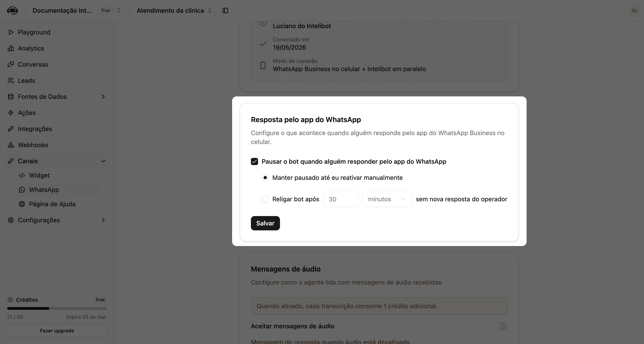644x344 pixels.
Task: Click the "Mensagens de áudio" heading
Action: (286, 269)
